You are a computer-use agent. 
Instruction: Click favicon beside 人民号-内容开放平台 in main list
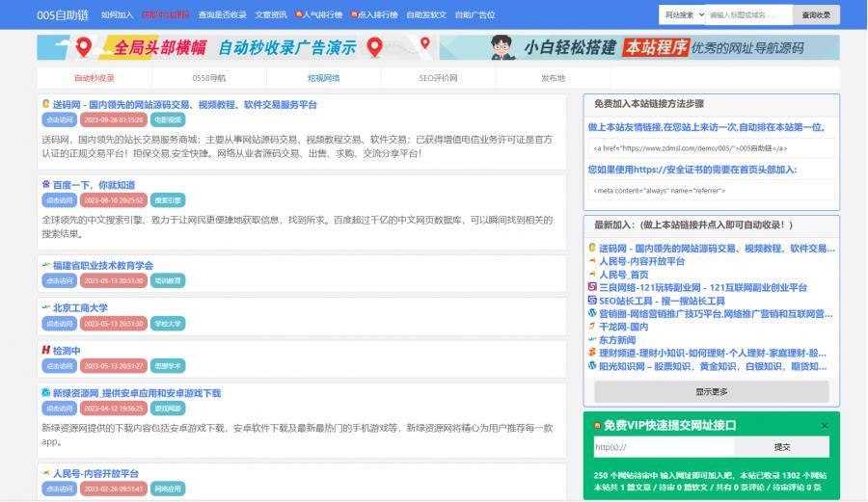point(46,473)
